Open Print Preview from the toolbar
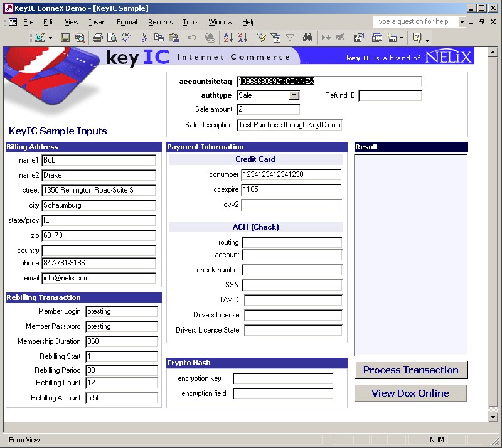 coord(112,38)
